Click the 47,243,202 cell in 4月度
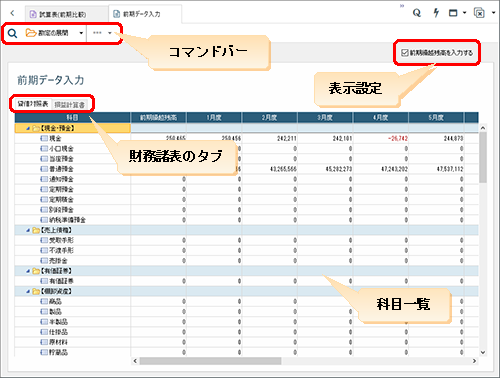Image resolution: width=500 pixels, height=378 pixels. 380,169
